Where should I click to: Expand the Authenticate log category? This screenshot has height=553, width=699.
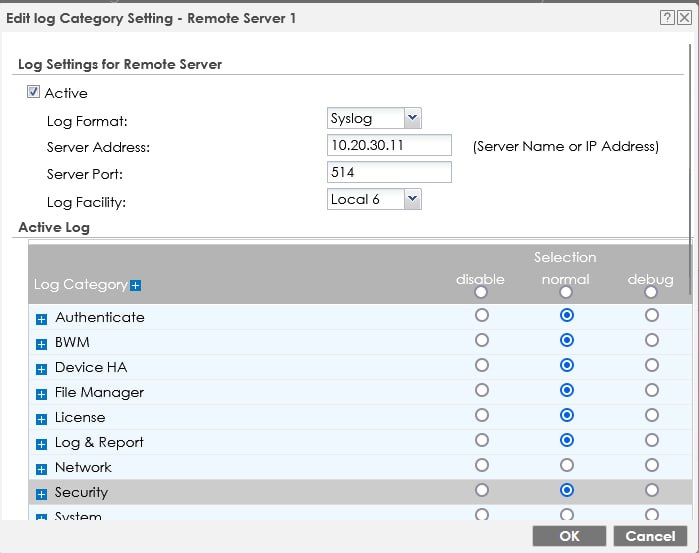(x=42, y=319)
